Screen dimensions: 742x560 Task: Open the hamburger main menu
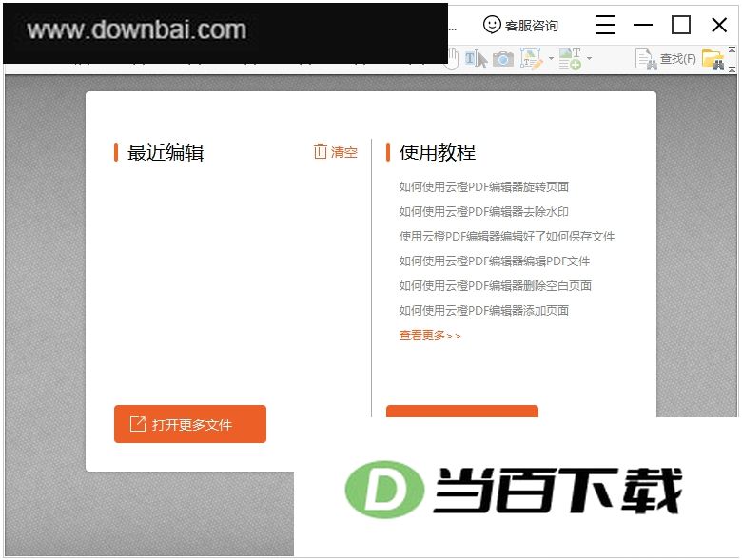pos(605,25)
